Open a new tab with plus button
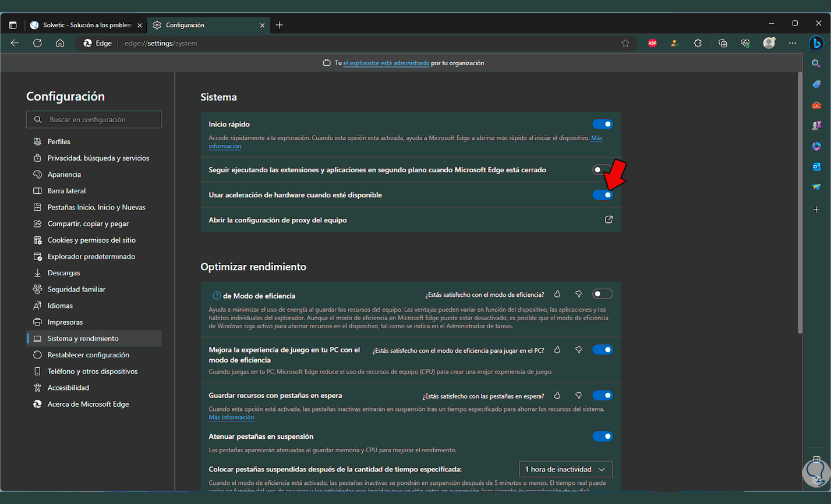Image resolution: width=831 pixels, height=504 pixels. (280, 25)
